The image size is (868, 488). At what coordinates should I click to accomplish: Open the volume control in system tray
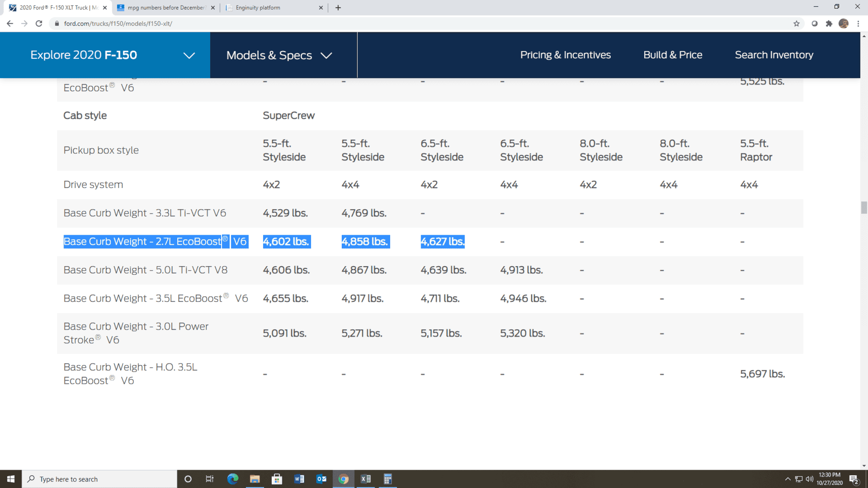[x=810, y=479]
